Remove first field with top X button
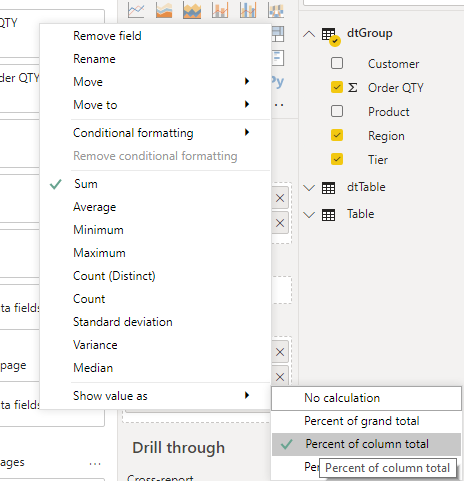 coord(280,198)
